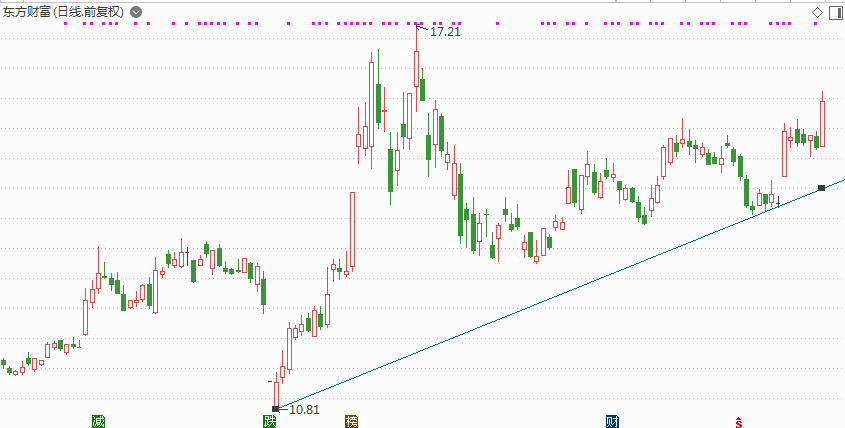Select the trend line start handle near 10.81
The width and height of the screenshot is (845, 428).
(276, 409)
